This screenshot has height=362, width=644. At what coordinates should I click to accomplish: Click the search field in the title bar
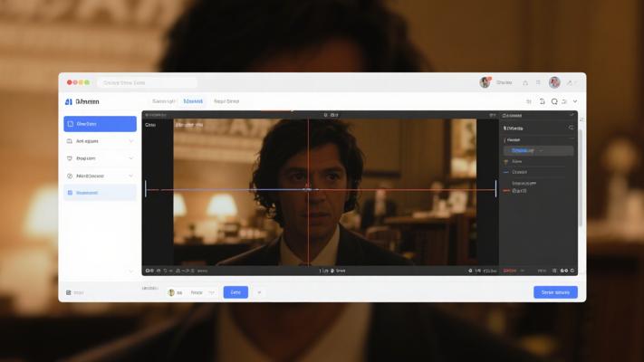pos(147,82)
